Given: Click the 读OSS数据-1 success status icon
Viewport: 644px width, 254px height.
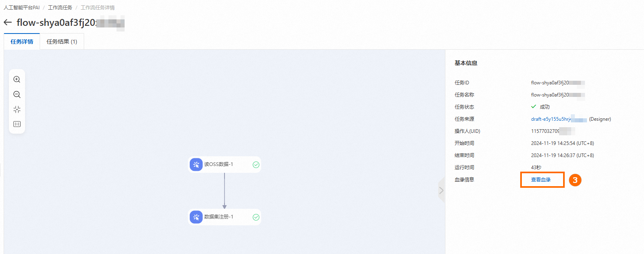Looking at the screenshot, I should 256,165.
